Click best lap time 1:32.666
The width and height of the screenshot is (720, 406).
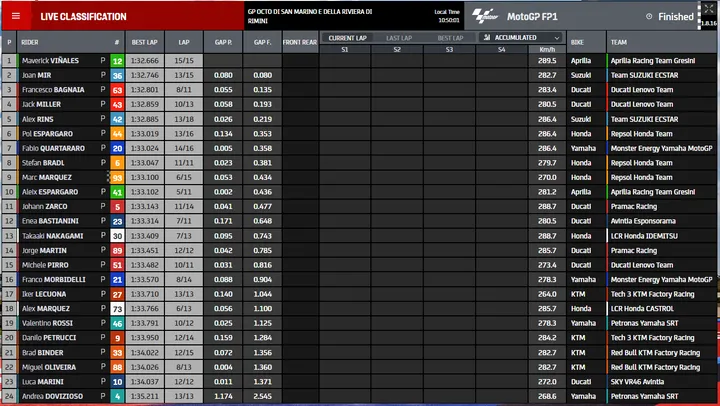tap(145, 61)
